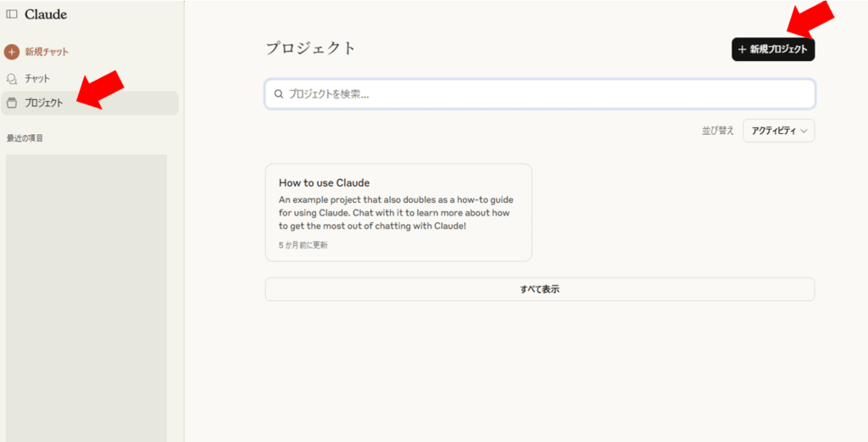Open the How to use Claude project card

(398, 212)
